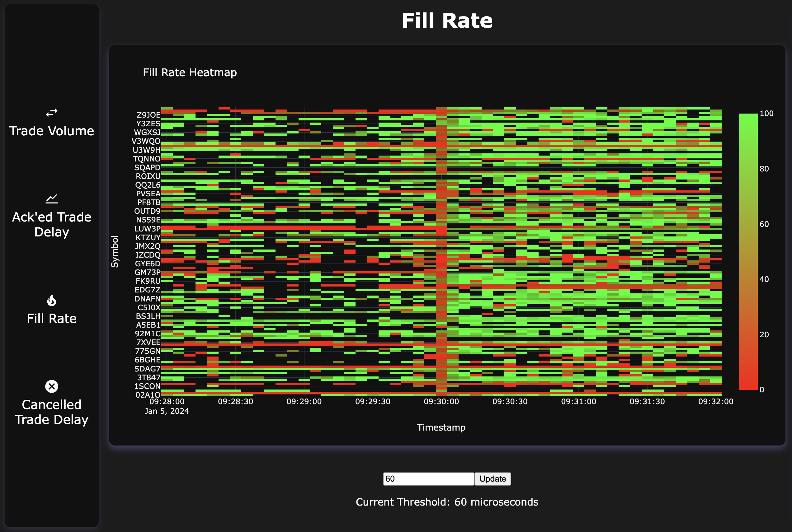Focus the threshold input field showing 60

428,479
